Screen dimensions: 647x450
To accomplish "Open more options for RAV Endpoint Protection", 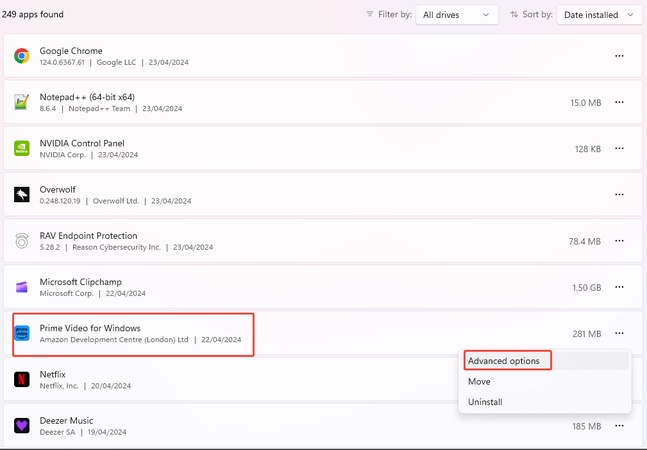I will [x=619, y=240].
